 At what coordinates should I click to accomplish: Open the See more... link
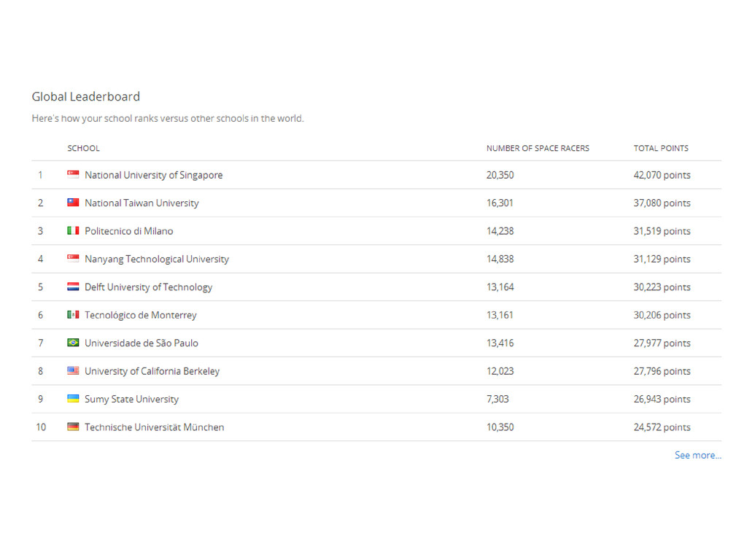tap(698, 455)
